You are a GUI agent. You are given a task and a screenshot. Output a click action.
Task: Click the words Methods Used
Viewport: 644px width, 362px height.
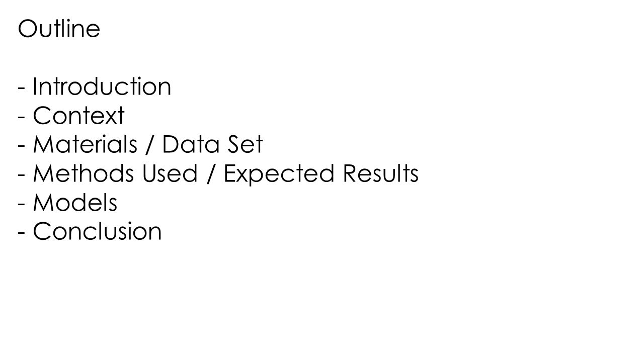point(115,174)
